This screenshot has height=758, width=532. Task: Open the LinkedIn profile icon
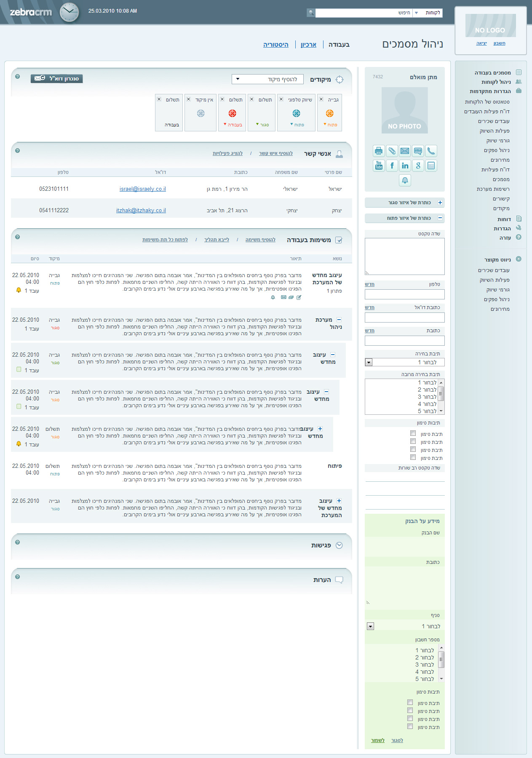point(405,165)
